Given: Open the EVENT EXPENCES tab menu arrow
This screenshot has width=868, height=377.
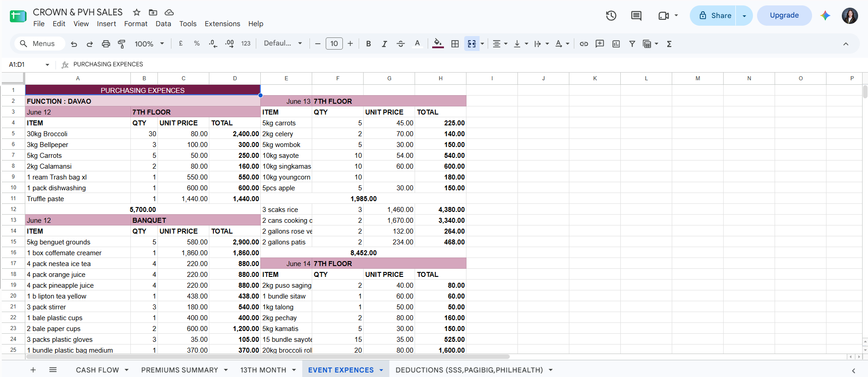Looking at the screenshot, I should coord(381,370).
